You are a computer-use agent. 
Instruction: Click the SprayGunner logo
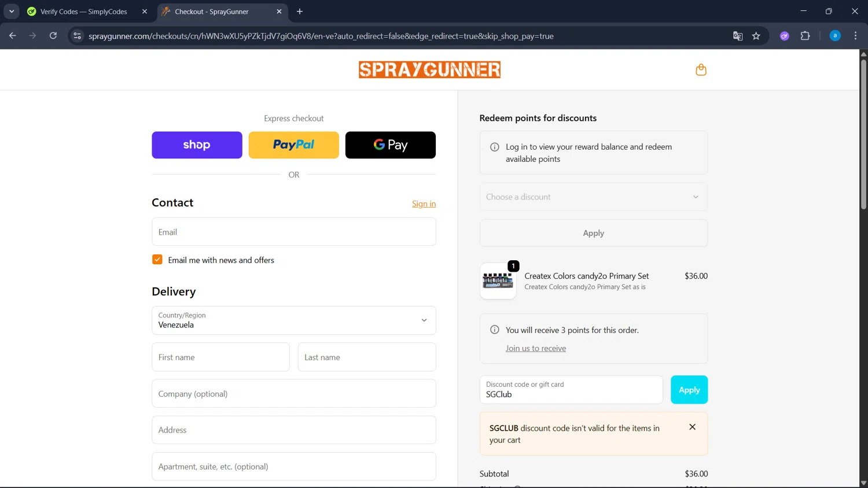point(429,70)
